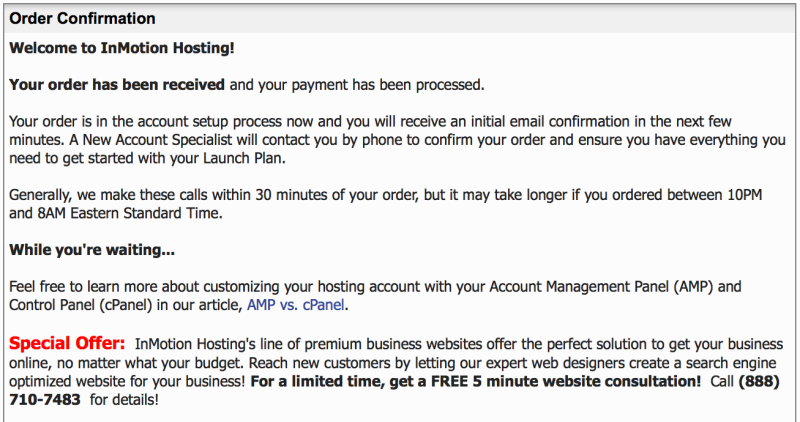
Task: Click the 'payment has been processed' text
Action: click(x=388, y=85)
